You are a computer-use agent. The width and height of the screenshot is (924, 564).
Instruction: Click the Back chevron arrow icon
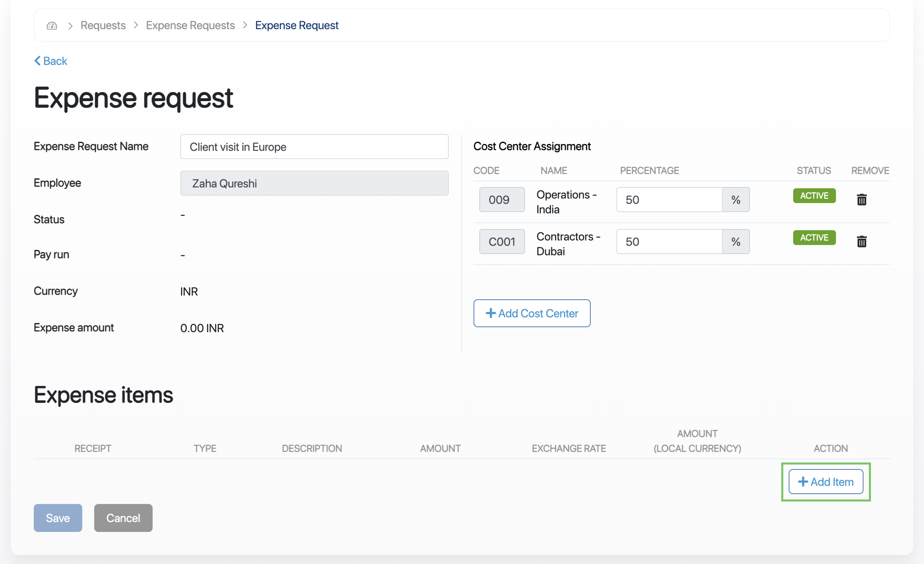point(37,61)
